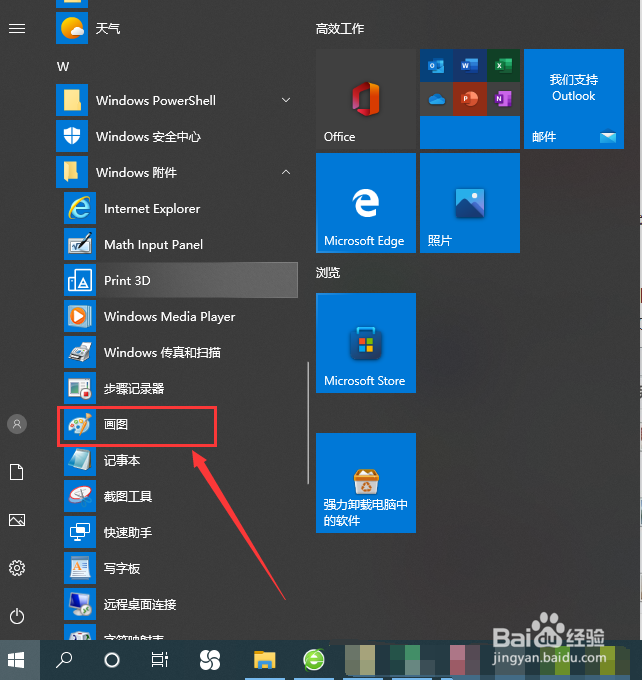
Task: Open the Microsoft Store tile
Action: pyautogui.click(x=366, y=343)
